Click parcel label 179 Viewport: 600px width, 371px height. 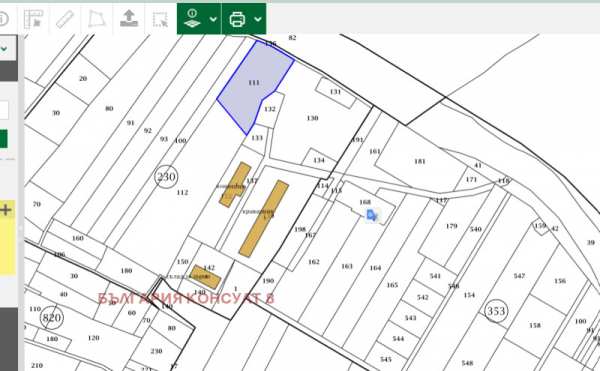click(x=452, y=226)
